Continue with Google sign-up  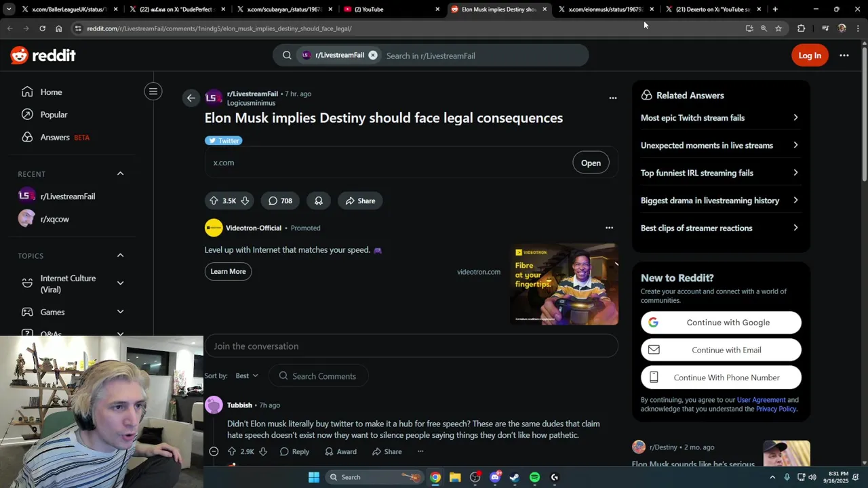[x=721, y=323]
